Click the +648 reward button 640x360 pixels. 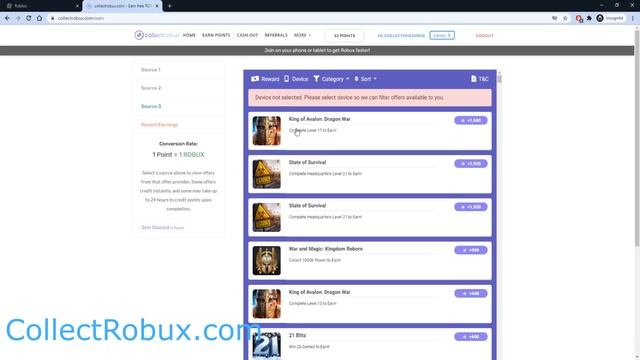coord(471,293)
